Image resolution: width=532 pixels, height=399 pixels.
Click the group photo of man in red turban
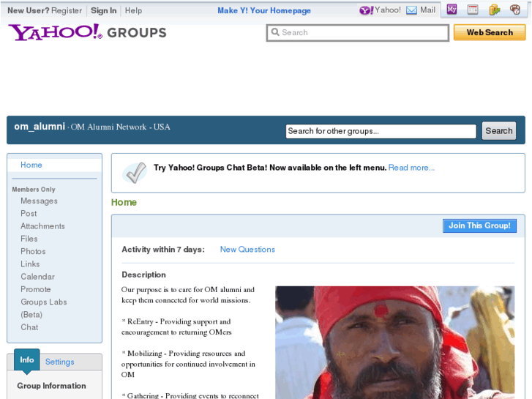(395, 343)
